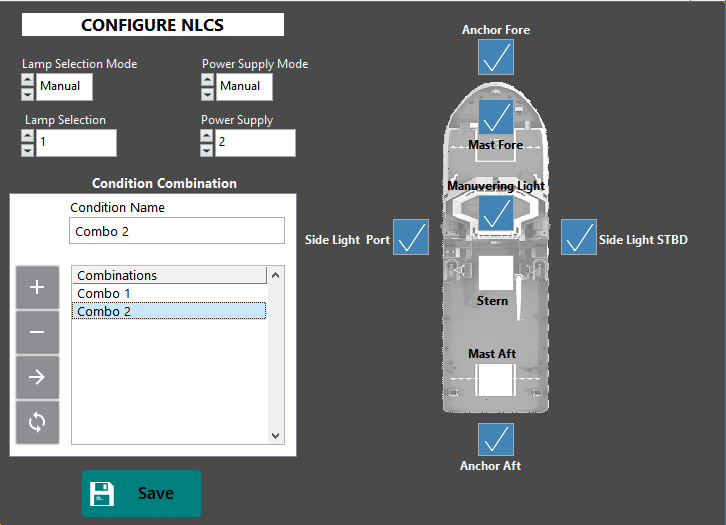This screenshot has height=525, width=726.
Task: Click the right arrow icon button
Action: (37, 377)
